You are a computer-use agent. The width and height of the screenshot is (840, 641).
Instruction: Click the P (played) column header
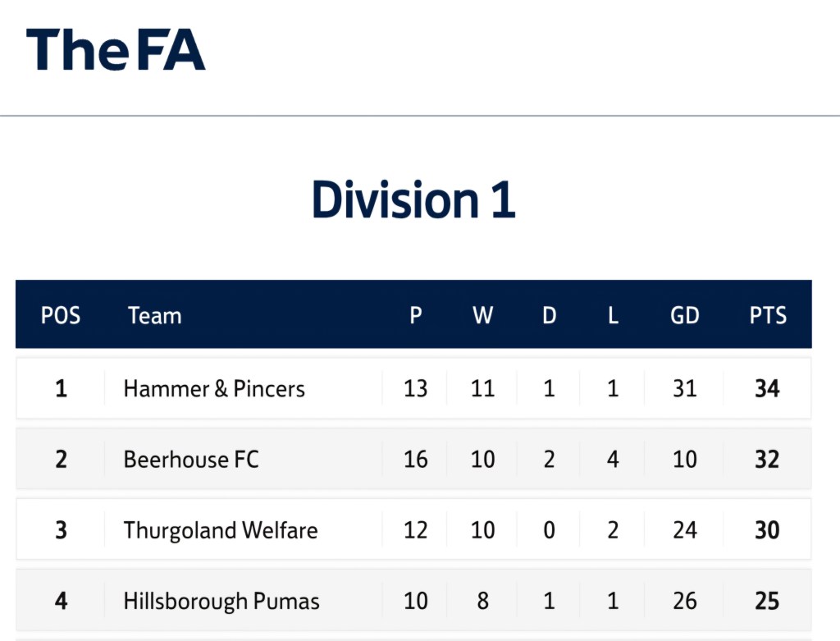(415, 316)
